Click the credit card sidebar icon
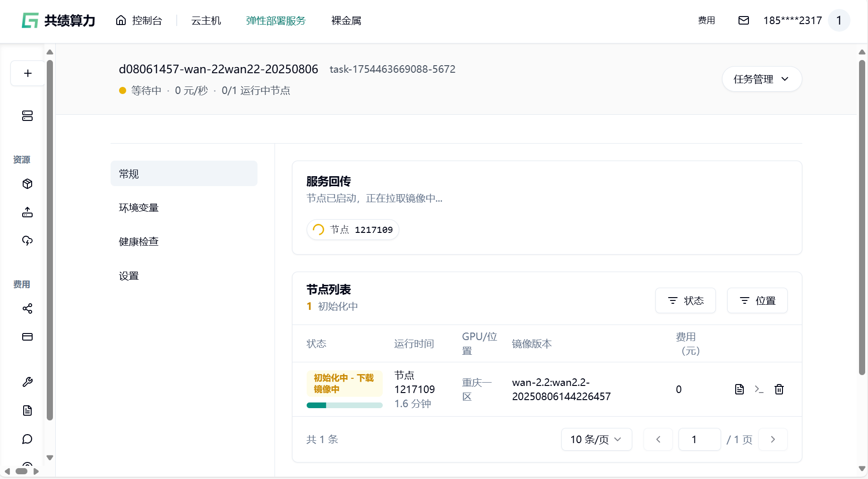The height and width of the screenshot is (479, 868). click(x=27, y=337)
